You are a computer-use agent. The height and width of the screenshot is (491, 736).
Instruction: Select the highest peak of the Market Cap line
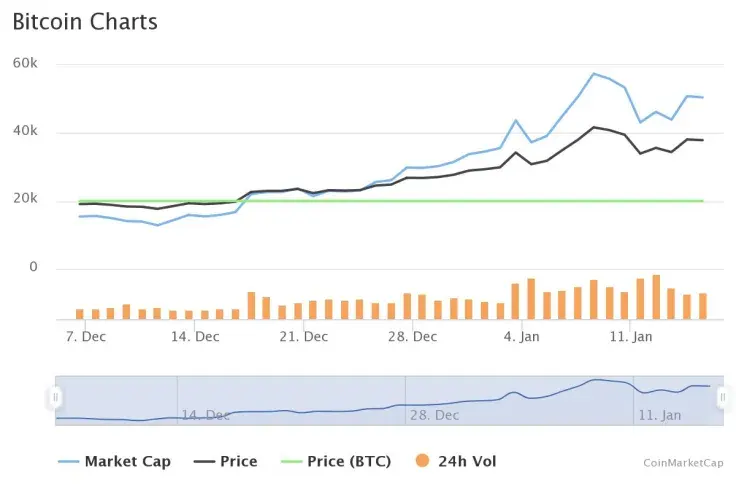point(593,73)
